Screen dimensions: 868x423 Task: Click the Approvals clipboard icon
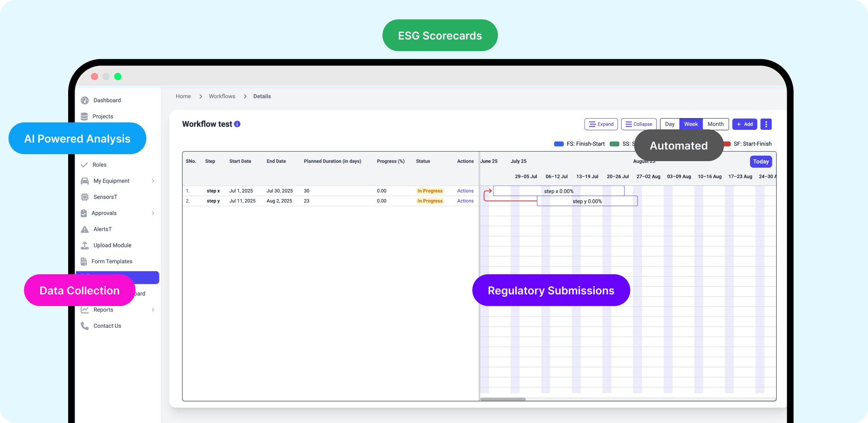pyautogui.click(x=84, y=213)
